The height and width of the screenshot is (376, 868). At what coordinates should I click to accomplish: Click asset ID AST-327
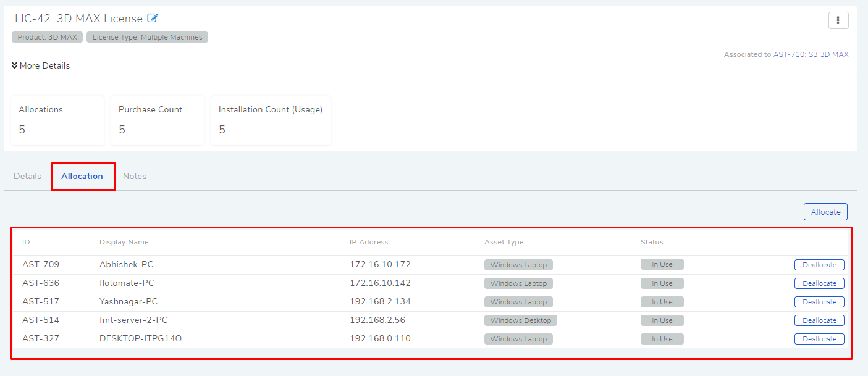(x=41, y=338)
